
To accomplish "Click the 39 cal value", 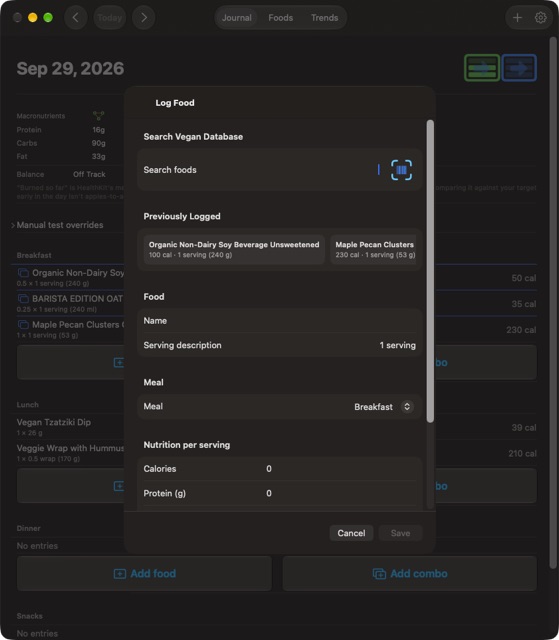I will (x=524, y=427).
